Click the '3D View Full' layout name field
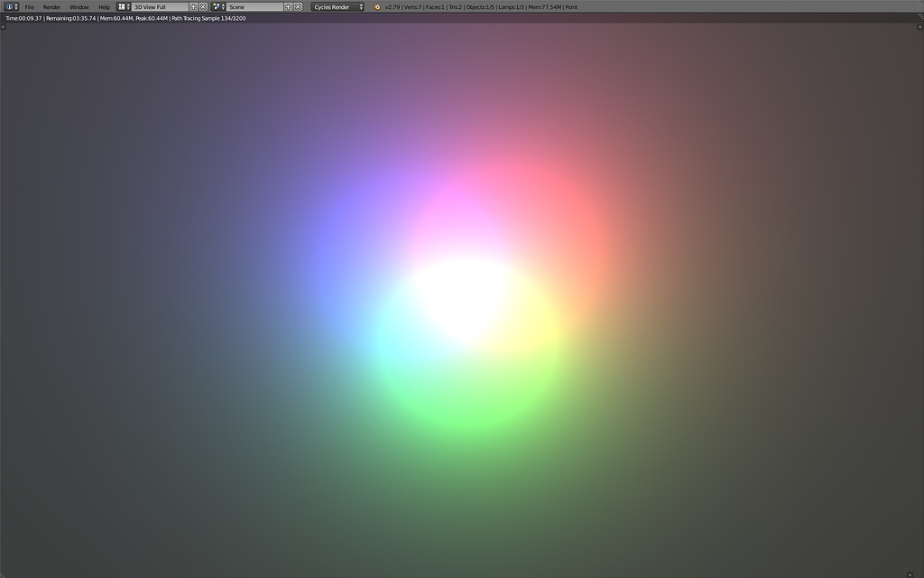Image resolution: width=924 pixels, height=578 pixels. pos(160,7)
